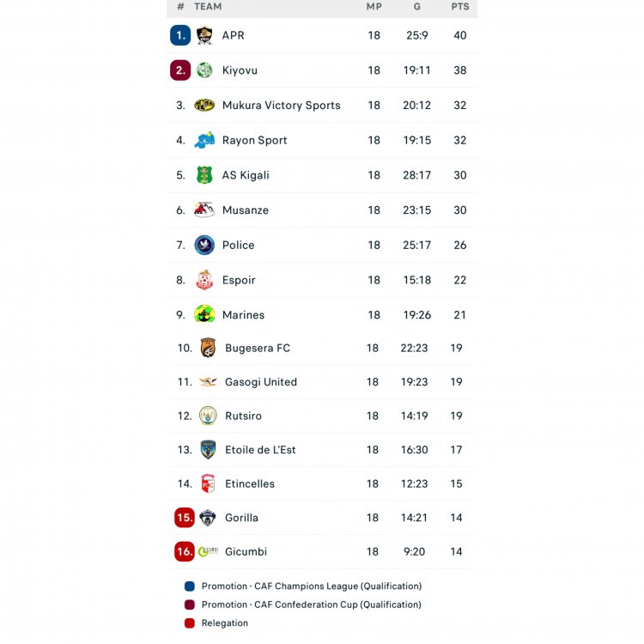Open the Gasogi United team link
This screenshot has width=644, height=644.
click(x=260, y=382)
